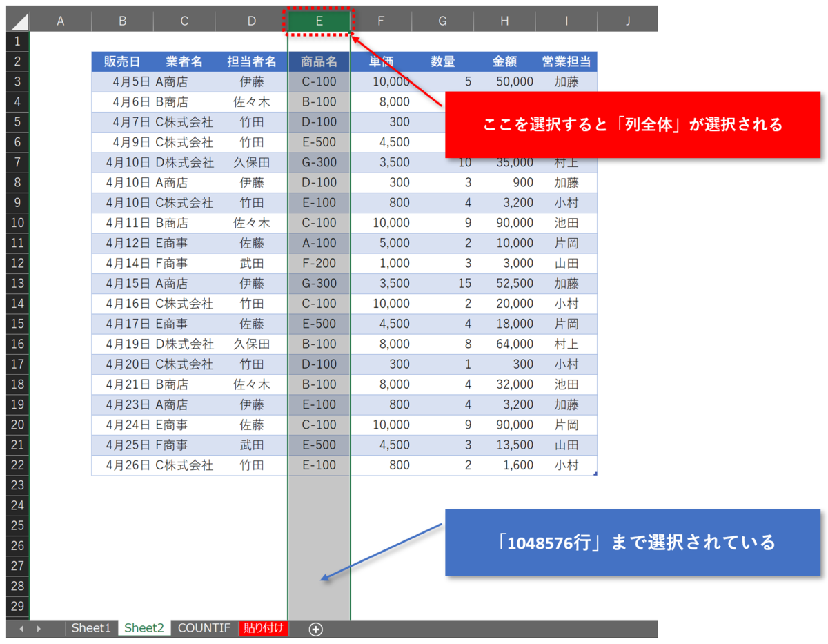The width and height of the screenshot is (828, 644).
Task: Click the right sheet navigation arrow
Action: (x=39, y=628)
